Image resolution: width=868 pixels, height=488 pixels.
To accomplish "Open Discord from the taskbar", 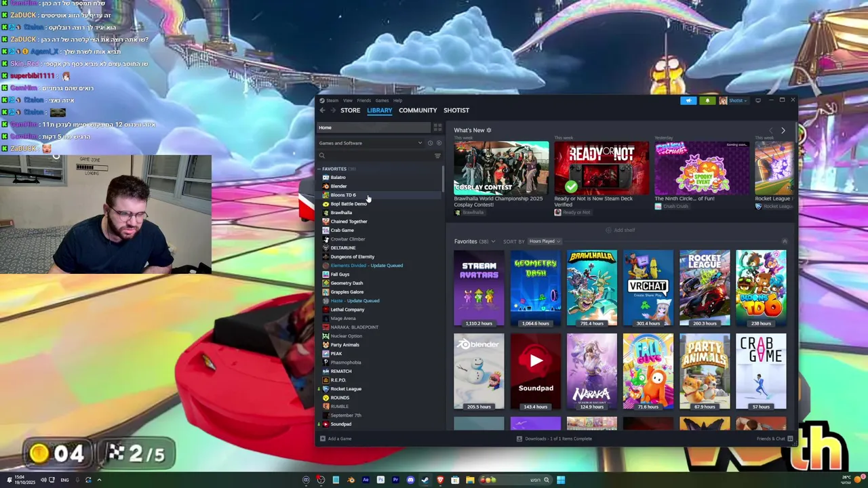I will point(410,480).
